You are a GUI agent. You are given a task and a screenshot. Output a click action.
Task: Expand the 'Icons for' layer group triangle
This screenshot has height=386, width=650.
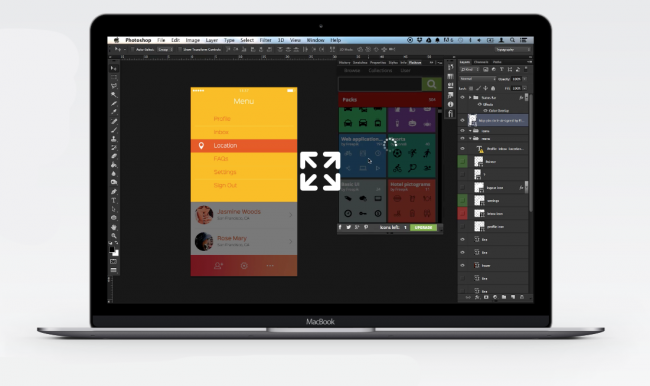(x=470, y=97)
